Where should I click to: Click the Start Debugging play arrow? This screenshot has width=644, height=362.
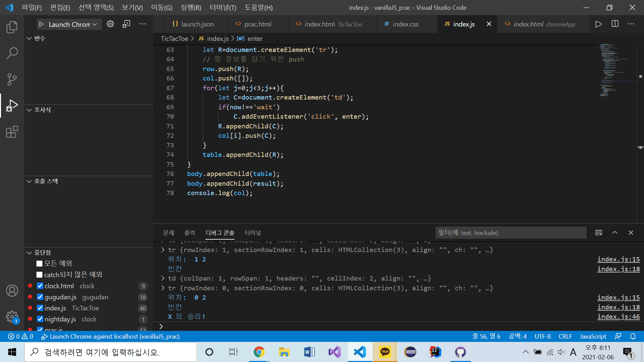(x=41, y=24)
